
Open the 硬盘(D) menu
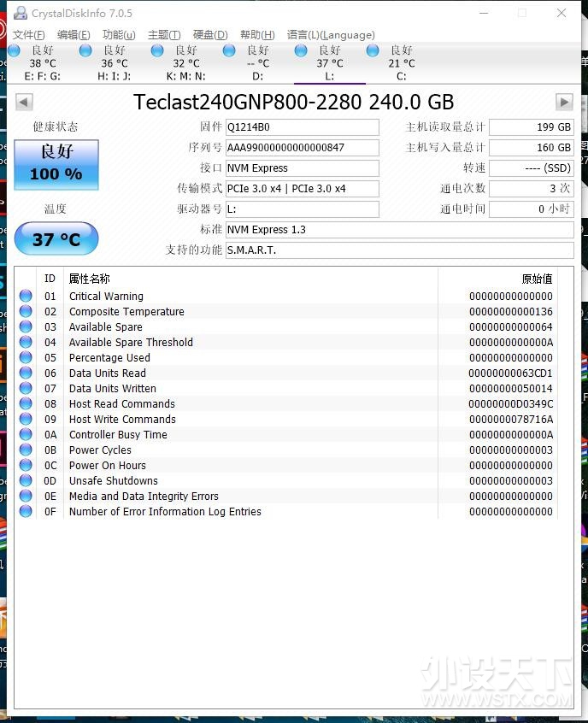pyautogui.click(x=210, y=35)
